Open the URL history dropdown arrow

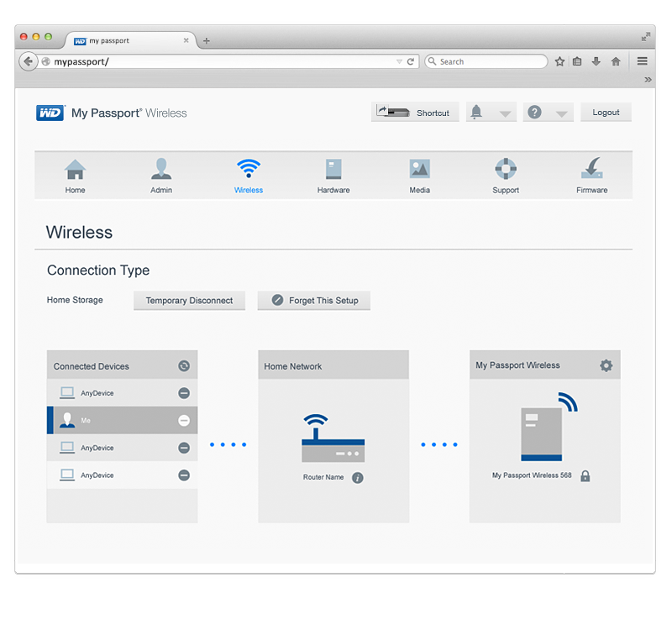coord(399,61)
